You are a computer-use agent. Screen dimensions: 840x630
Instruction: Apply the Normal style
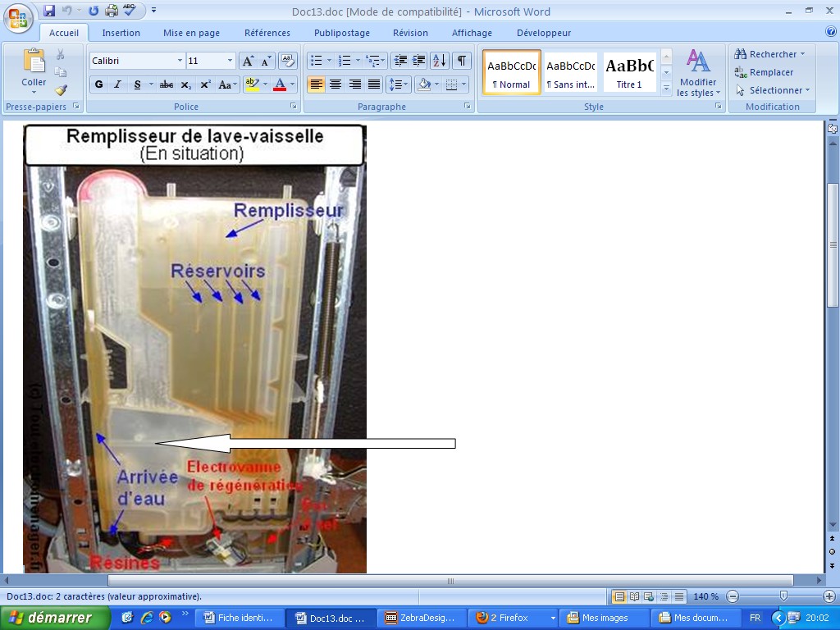512,72
